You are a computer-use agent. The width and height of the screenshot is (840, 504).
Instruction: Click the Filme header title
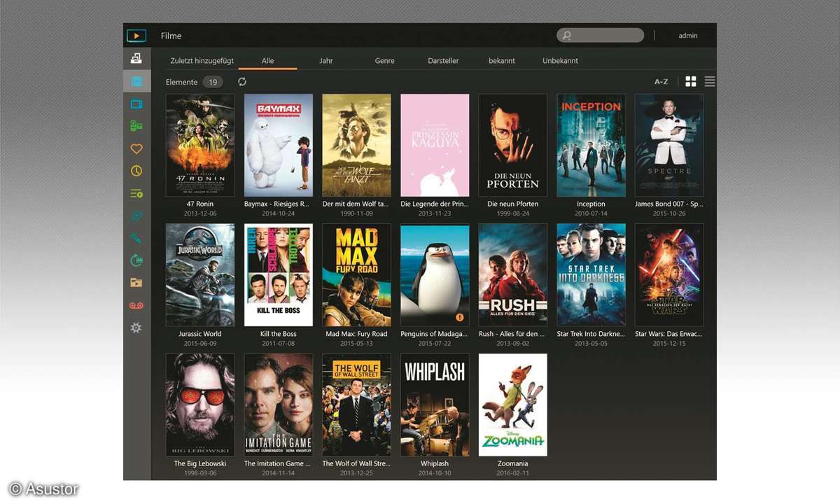point(171,36)
